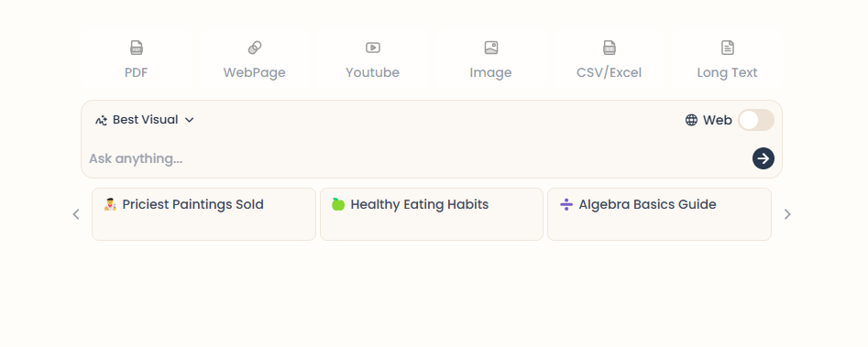Open the Algebra Basics Guide suggestion
Screen dimensions: 868x347
tap(659, 214)
